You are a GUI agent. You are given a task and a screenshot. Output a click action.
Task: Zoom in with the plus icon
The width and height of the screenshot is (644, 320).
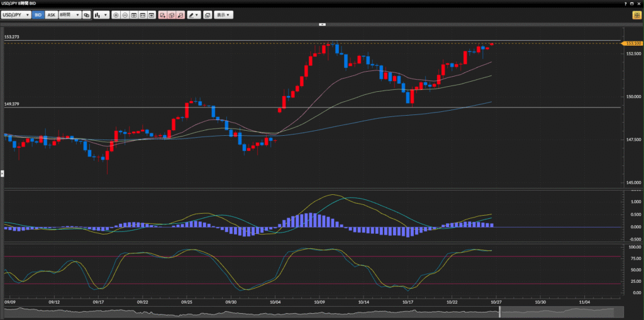(x=116, y=14)
